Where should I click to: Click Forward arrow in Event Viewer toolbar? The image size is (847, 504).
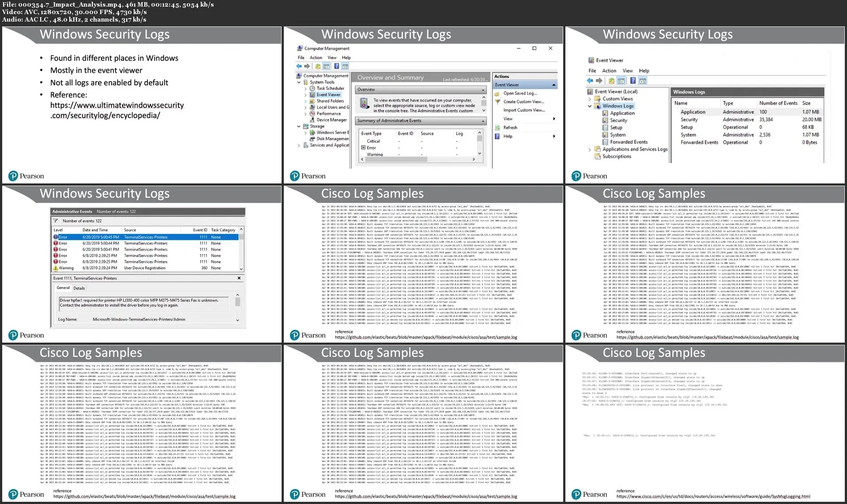click(x=599, y=80)
